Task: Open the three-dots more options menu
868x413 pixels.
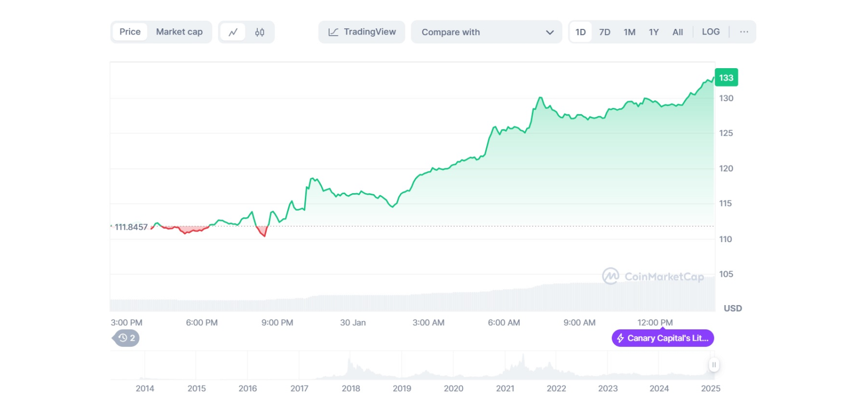Action: 744,32
